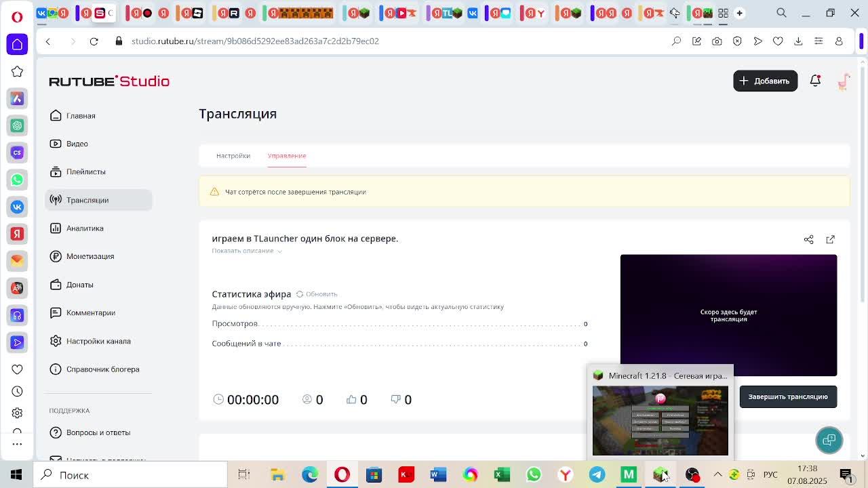The height and width of the screenshot is (488, 868).
Task: Click the share stream icon
Action: pyautogui.click(x=808, y=239)
